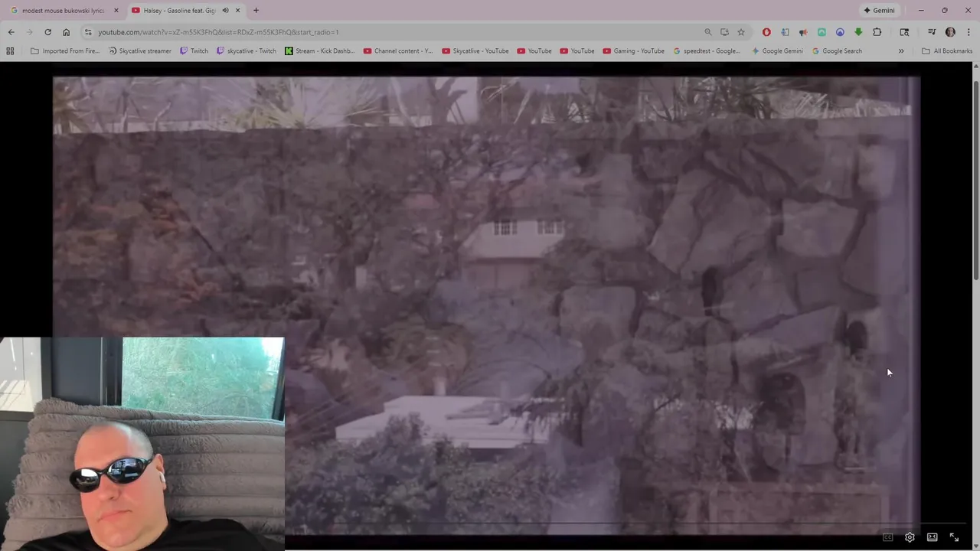Click the scrollbar down arrow
980x551 pixels.
pyautogui.click(x=975, y=545)
